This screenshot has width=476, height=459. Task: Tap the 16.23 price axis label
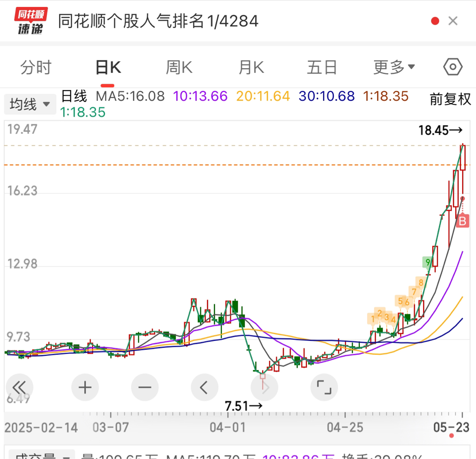[x=22, y=191]
